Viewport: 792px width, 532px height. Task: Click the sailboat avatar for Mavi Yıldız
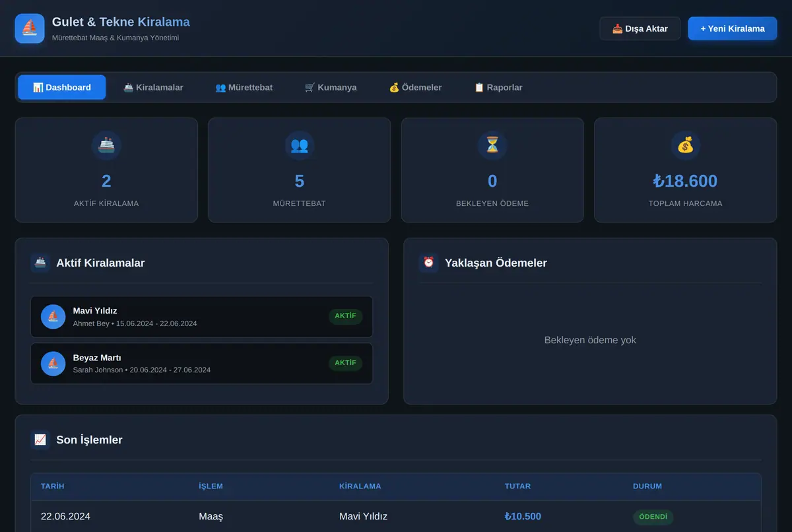pos(53,317)
